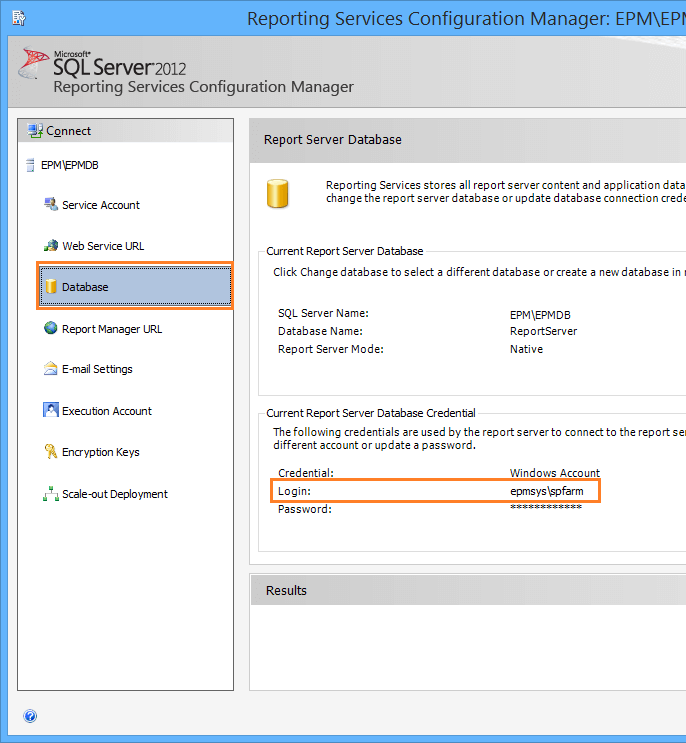Click the Connect button label
This screenshot has height=743, width=686.
click(68, 131)
